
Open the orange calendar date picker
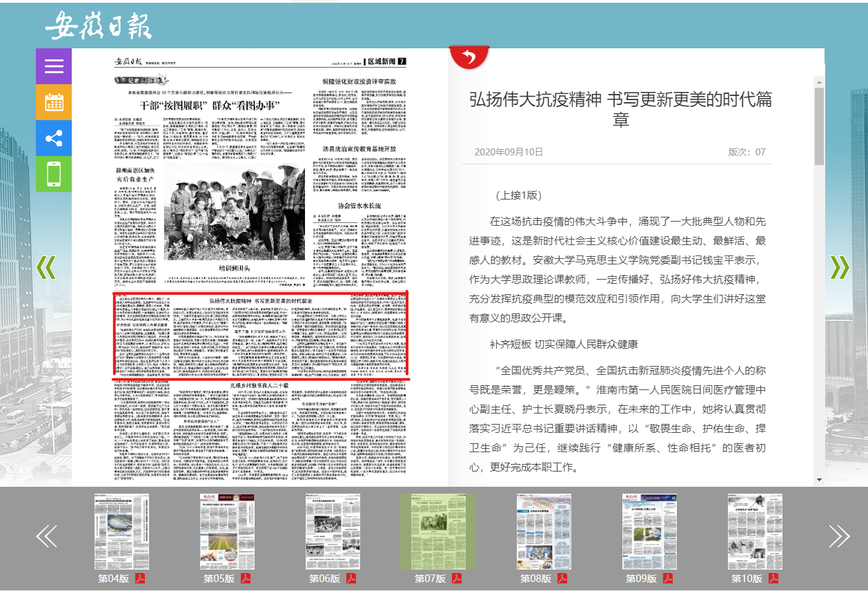(54, 102)
